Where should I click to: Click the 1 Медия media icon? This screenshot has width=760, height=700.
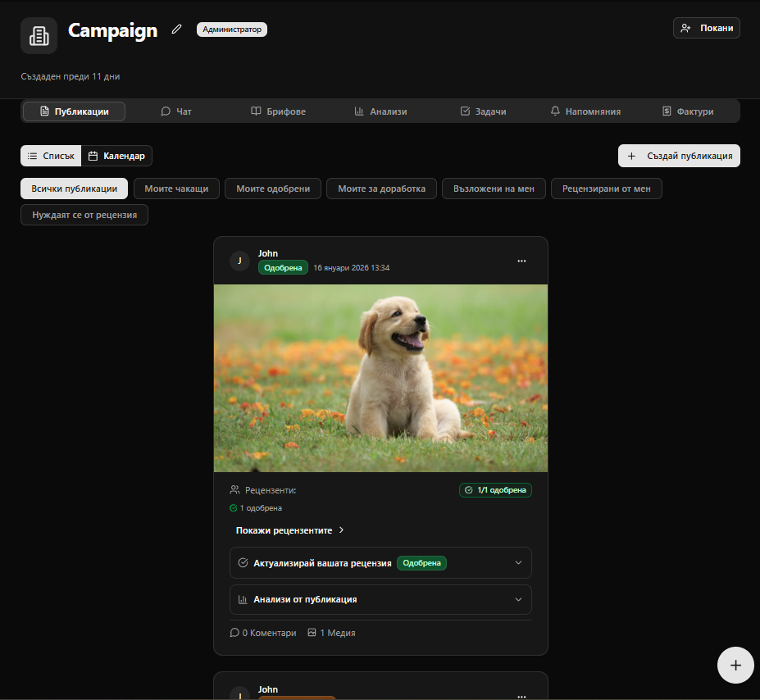(x=312, y=633)
